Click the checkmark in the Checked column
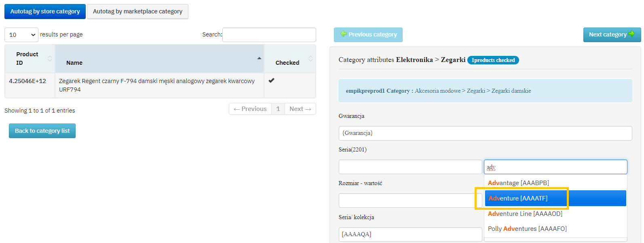The image size is (644, 243). point(271,80)
